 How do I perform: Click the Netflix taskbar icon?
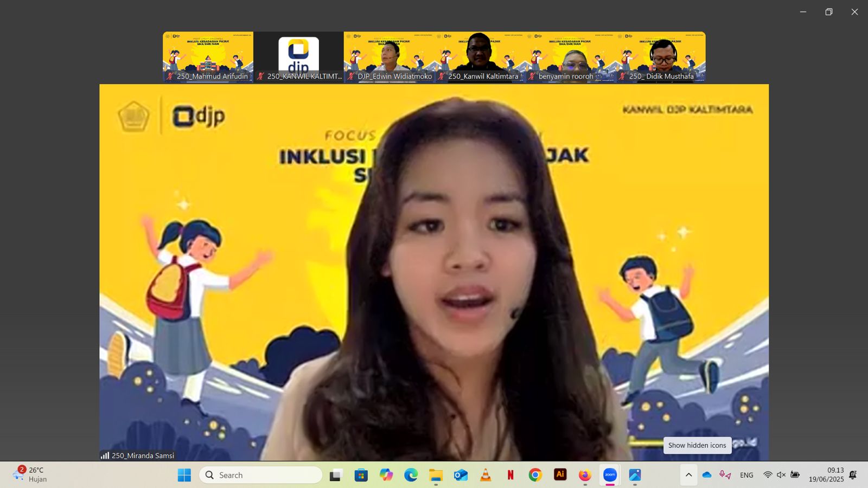click(x=510, y=475)
